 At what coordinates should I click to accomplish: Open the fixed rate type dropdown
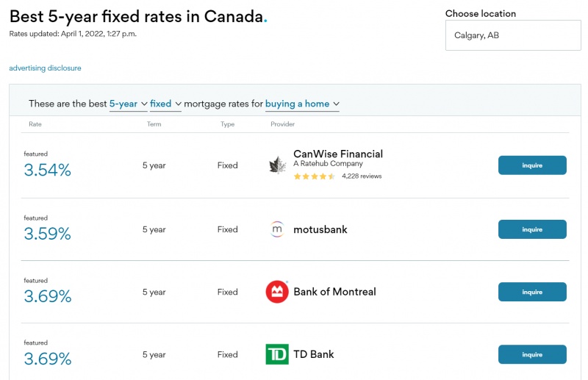pyautogui.click(x=166, y=104)
